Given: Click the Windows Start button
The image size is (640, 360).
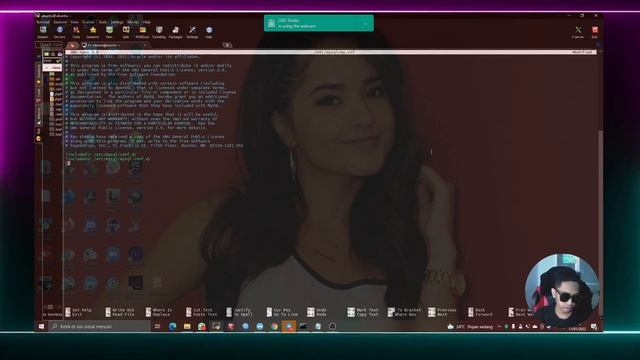Looking at the screenshot, I should click(41, 327).
